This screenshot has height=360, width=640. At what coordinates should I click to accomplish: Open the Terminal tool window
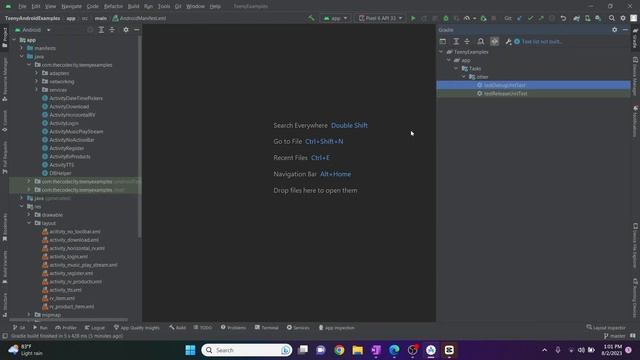click(266, 327)
